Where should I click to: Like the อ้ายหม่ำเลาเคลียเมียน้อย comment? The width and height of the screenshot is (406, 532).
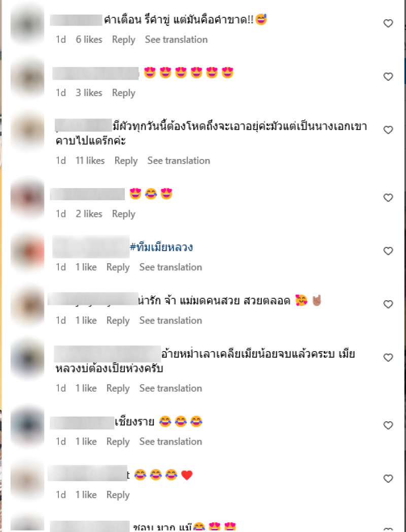(388, 358)
